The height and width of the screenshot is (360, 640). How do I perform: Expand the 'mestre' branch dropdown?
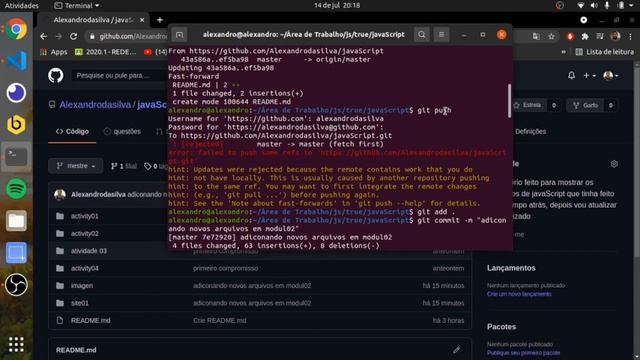76,166
